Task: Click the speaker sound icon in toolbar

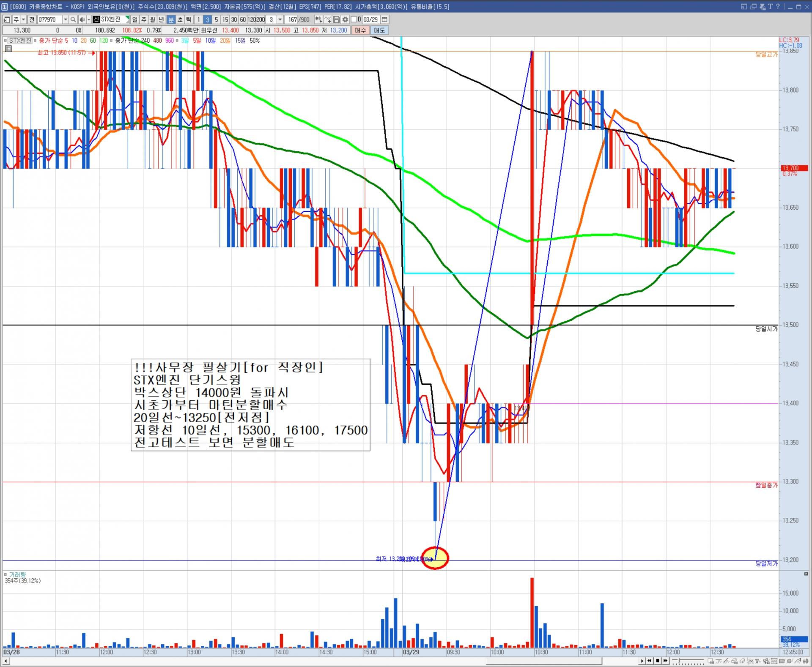Action: (x=82, y=19)
